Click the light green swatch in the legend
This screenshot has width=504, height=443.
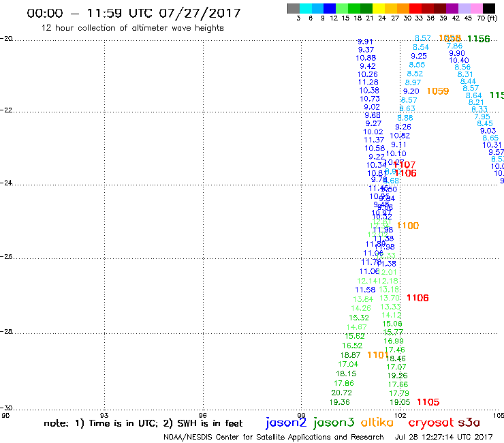click(x=342, y=8)
